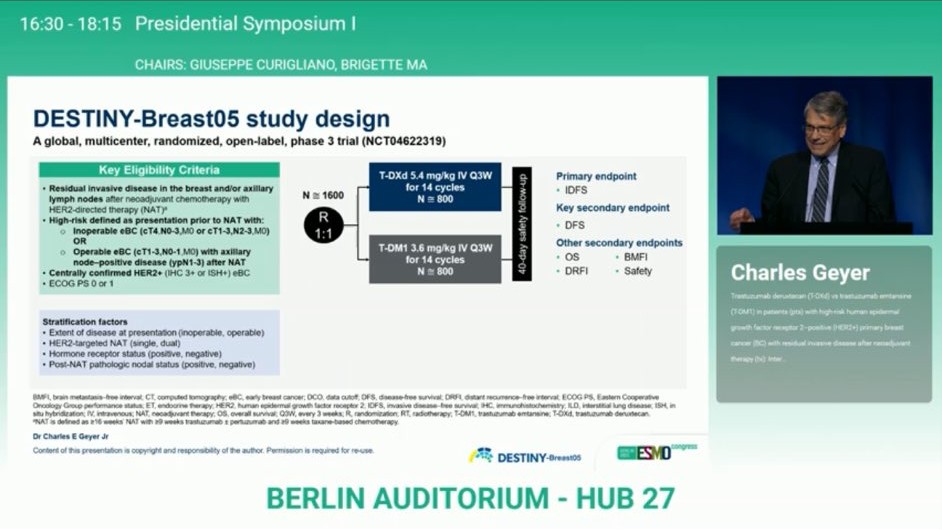Image resolution: width=942 pixels, height=530 pixels.
Task: Click the Key Eligibility Criteria header bar
Action: coord(160,170)
